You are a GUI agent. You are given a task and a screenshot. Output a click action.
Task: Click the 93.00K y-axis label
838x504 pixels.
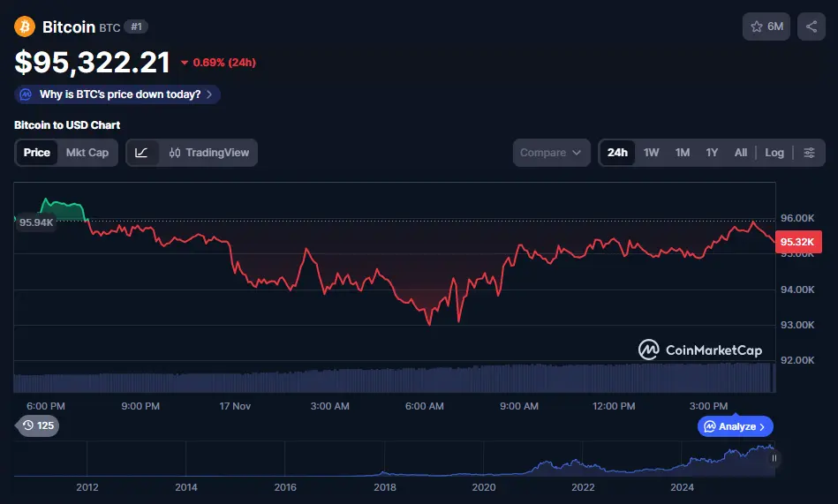tap(797, 325)
